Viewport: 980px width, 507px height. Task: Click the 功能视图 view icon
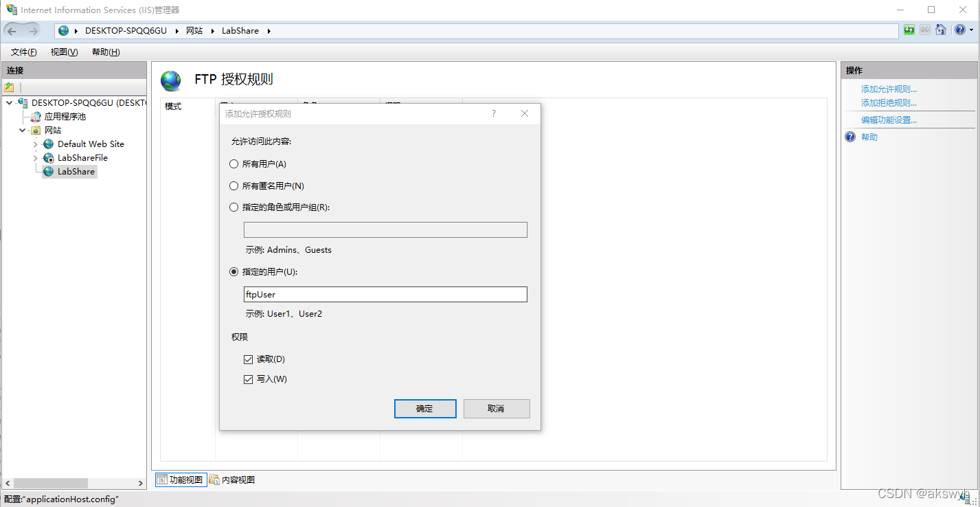coord(161,480)
